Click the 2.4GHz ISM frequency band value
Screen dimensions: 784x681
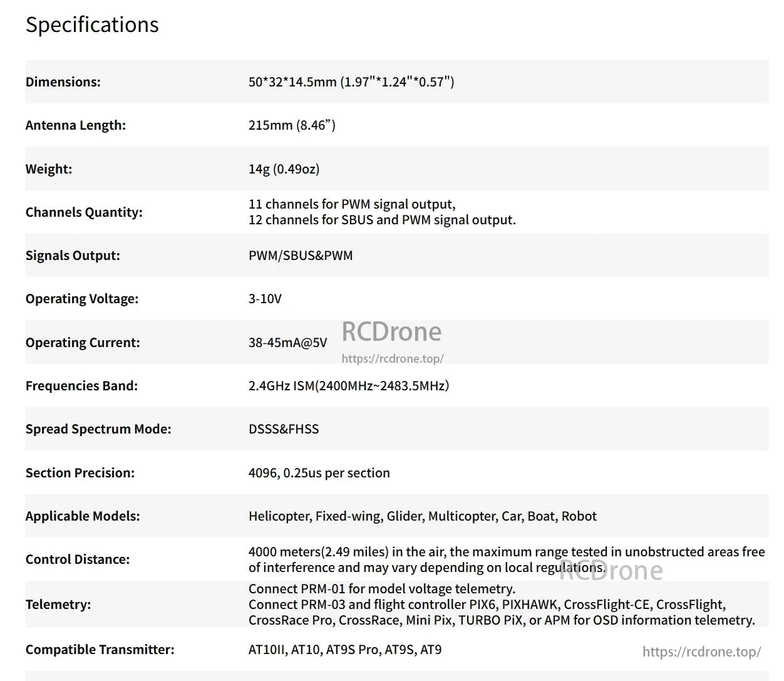pos(349,386)
